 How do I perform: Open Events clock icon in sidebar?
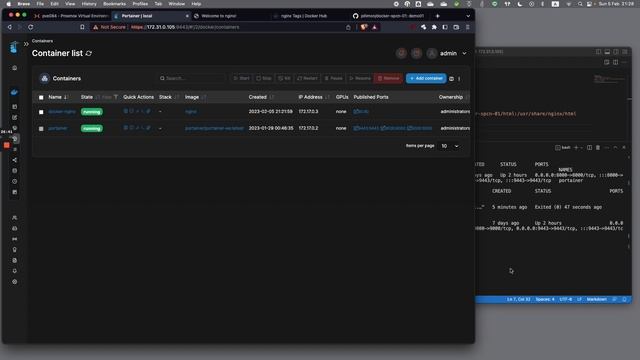click(15, 181)
